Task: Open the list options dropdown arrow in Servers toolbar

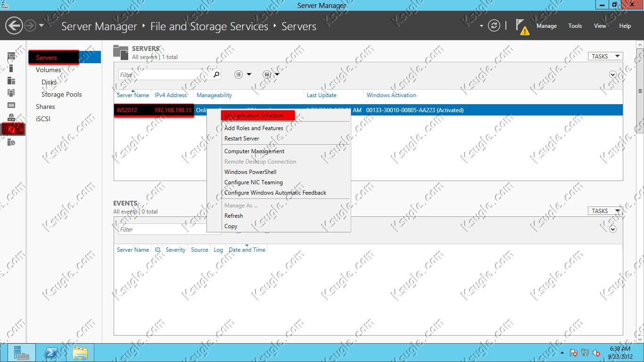Action: [x=249, y=74]
